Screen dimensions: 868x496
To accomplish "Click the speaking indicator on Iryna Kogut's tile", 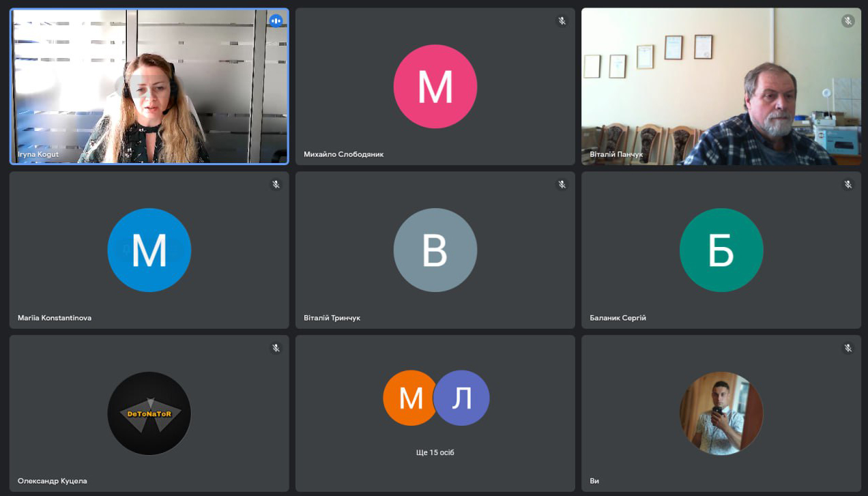I will click(276, 21).
